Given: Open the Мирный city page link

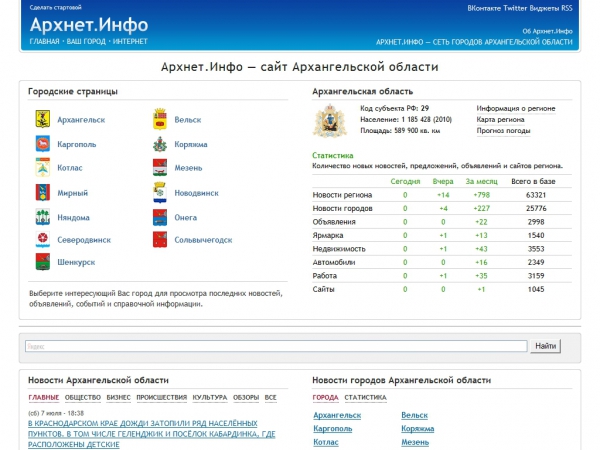Looking at the screenshot, I should coord(72,193).
